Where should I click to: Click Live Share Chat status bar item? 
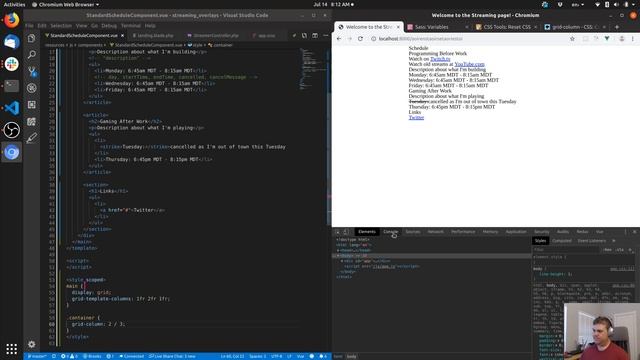click(x=172, y=356)
